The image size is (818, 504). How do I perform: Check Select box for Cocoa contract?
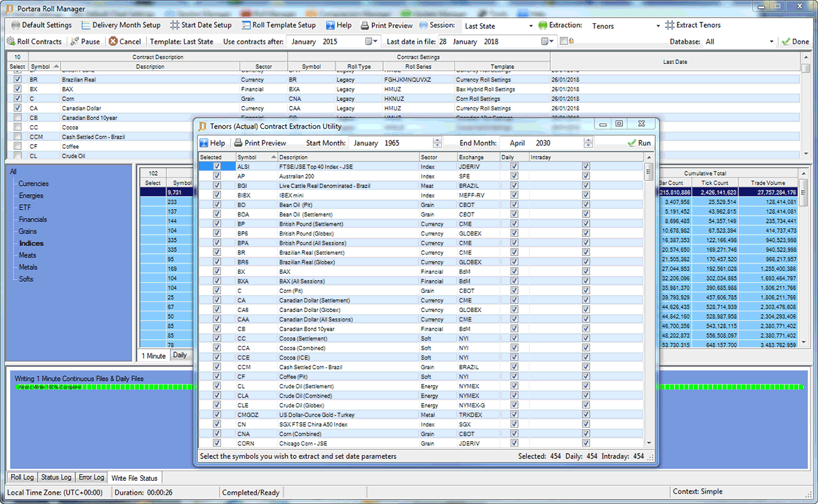17,127
